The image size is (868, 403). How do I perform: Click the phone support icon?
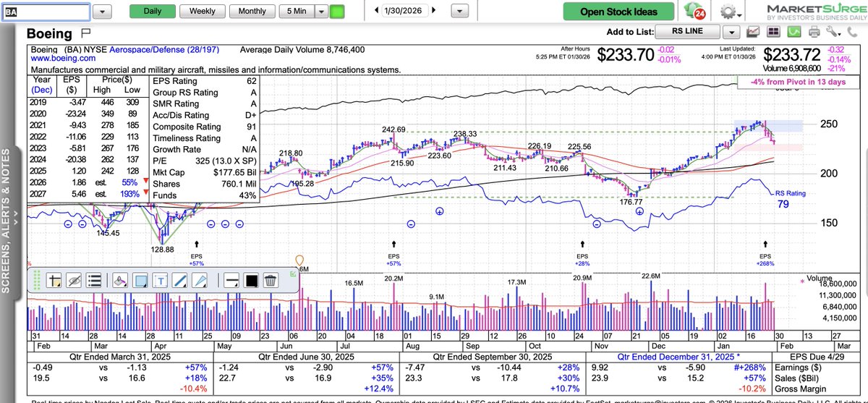853,32
